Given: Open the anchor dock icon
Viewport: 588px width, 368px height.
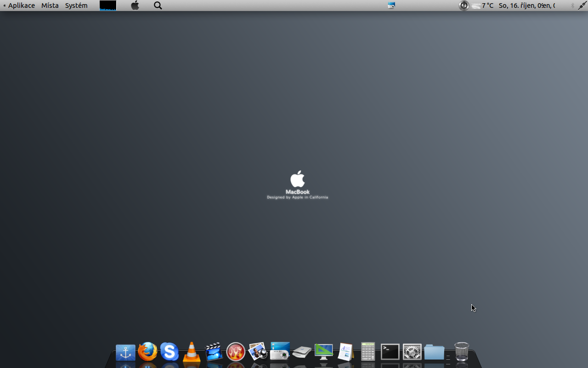Looking at the screenshot, I should [125, 352].
